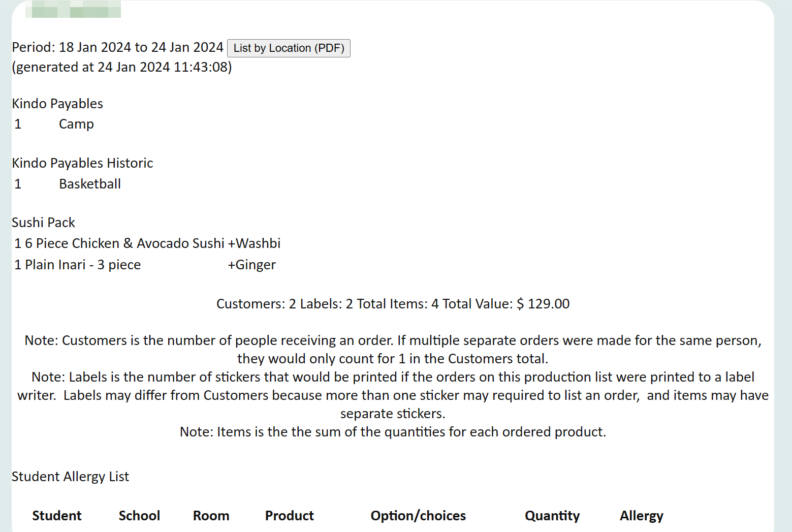
Task: Click the Student column header
Action: pos(57,516)
